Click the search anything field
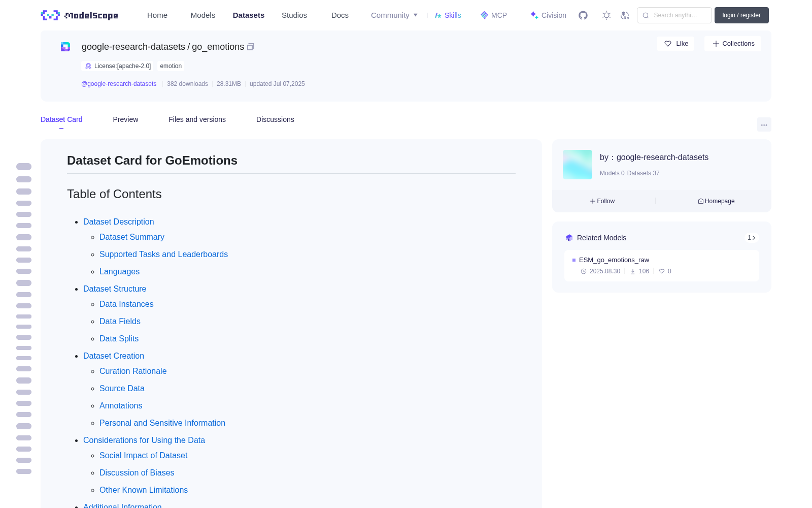The image size is (812, 508). pos(674,15)
